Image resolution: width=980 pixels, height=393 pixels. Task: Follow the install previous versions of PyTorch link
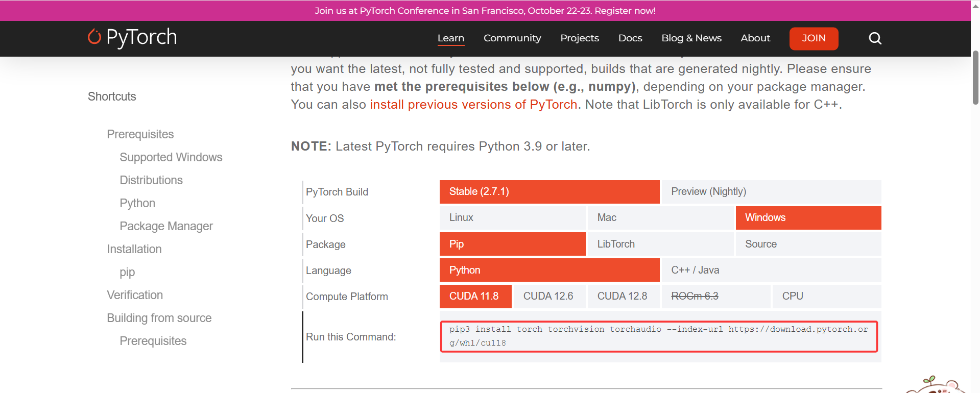[473, 105]
